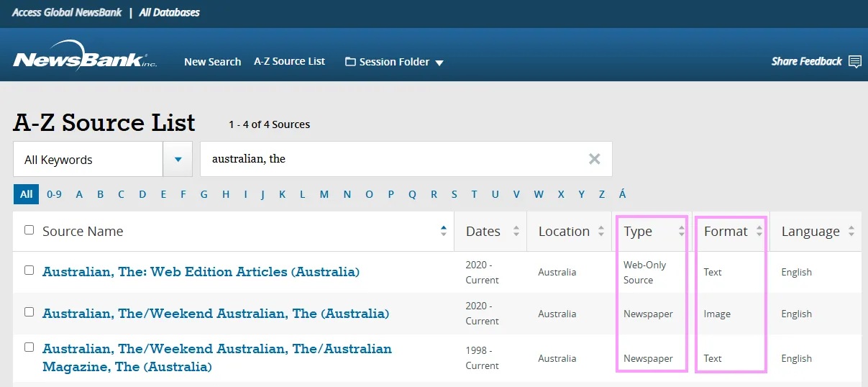The width and height of the screenshot is (868, 387).
Task: Open the Session Folder menu
Action: tap(394, 62)
